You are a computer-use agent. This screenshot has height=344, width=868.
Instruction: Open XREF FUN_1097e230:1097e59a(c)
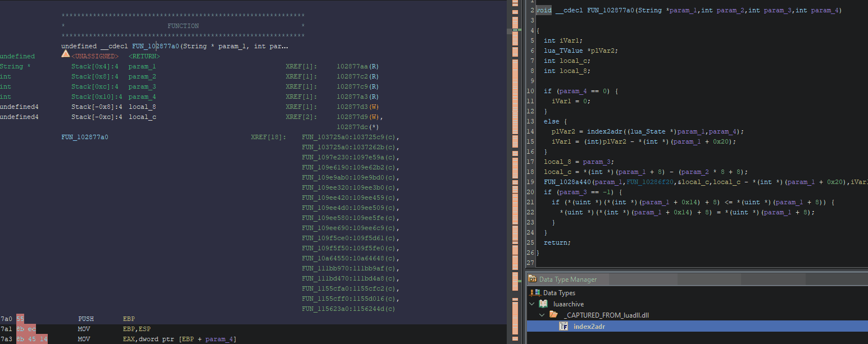coord(350,157)
